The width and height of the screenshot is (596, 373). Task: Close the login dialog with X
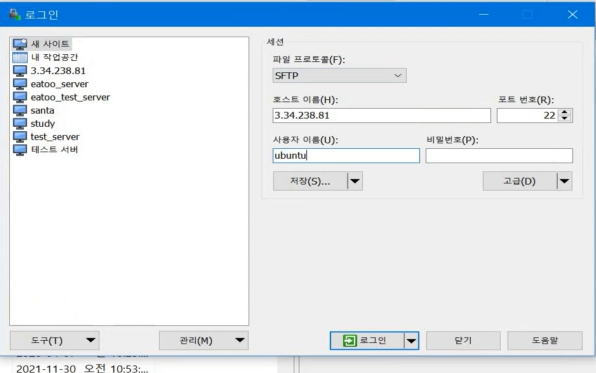pyautogui.click(x=572, y=14)
